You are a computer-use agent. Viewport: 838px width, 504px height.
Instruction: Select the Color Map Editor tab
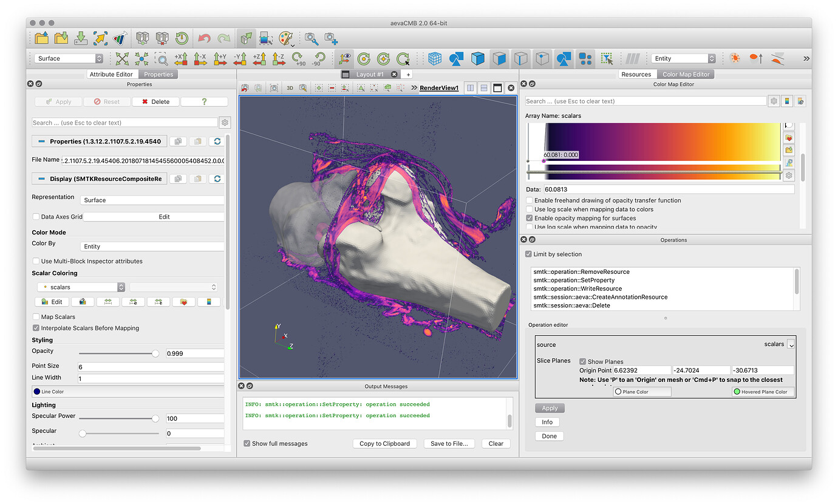click(x=686, y=75)
